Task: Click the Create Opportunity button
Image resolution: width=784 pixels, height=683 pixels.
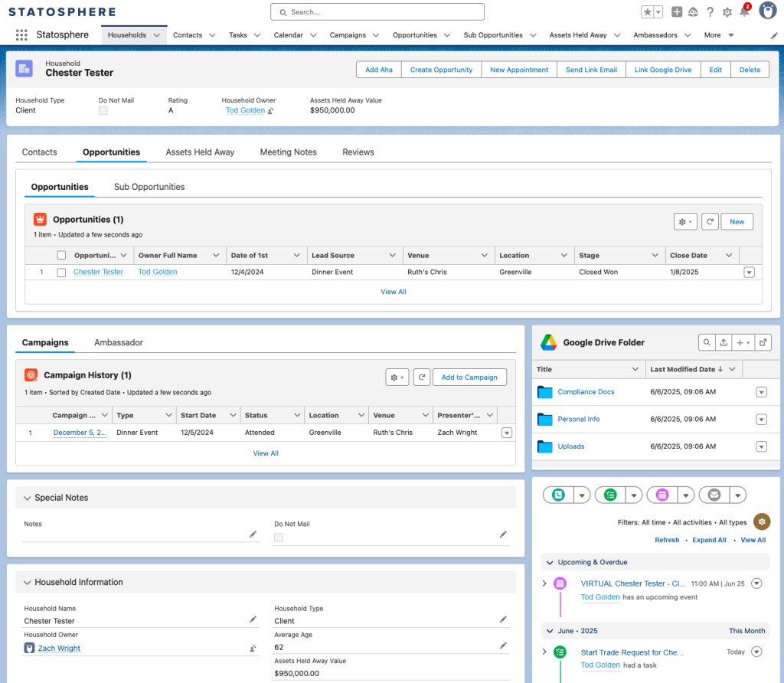Action: (x=441, y=70)
